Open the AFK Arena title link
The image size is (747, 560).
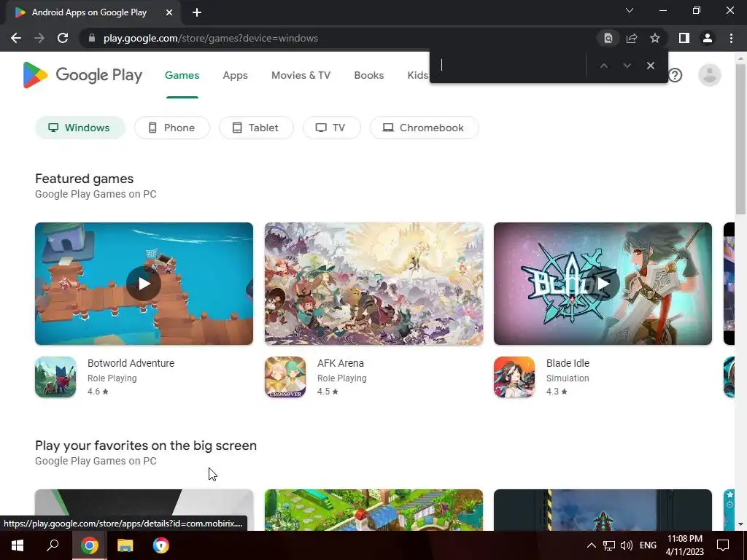pyautogui.click(x=341, y=363)
